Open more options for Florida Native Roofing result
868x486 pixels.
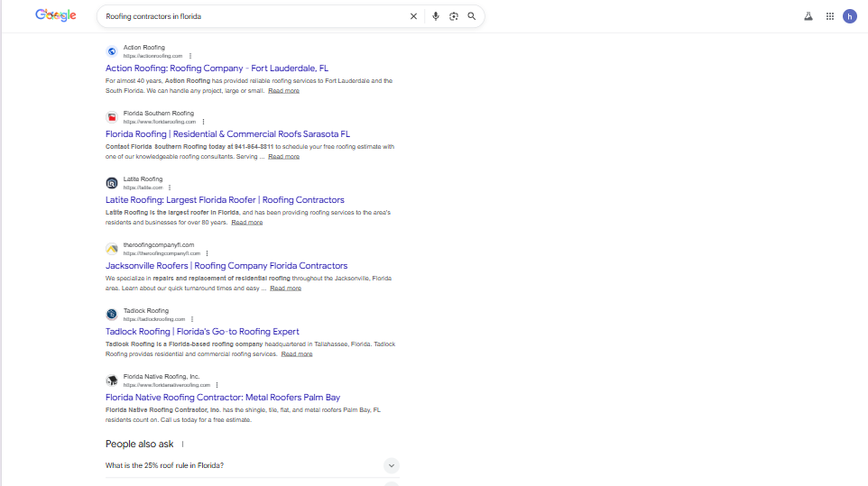(x=217, y=385)
